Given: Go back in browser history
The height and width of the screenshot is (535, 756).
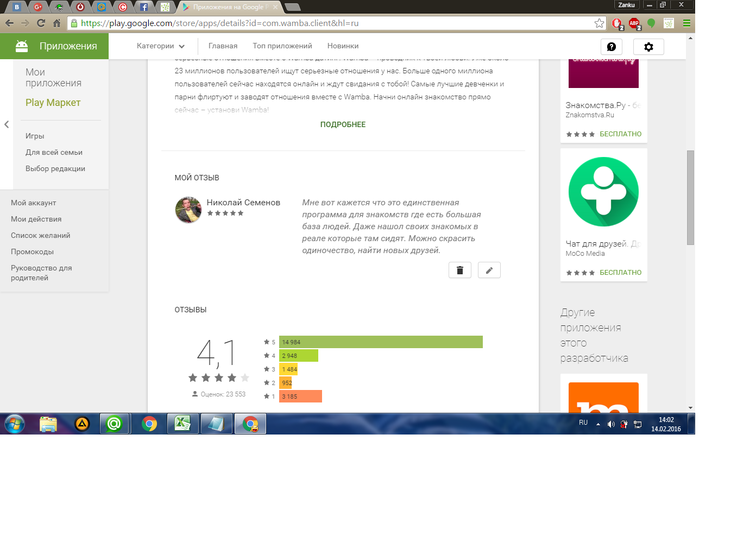Looking at the screenshot, I should tap(9, 23).
